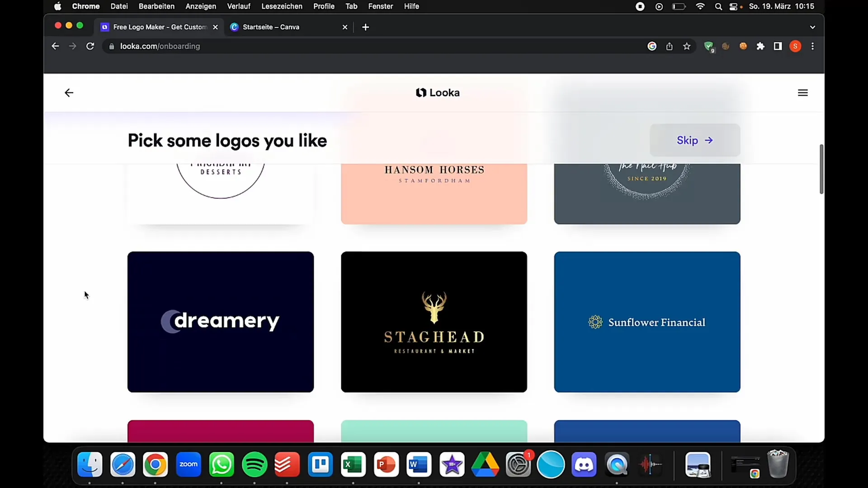Image resolution: width=868 pixels, height=488 pixels.
Task: Open the Anzeigen menu
Action: coord(201,6)
